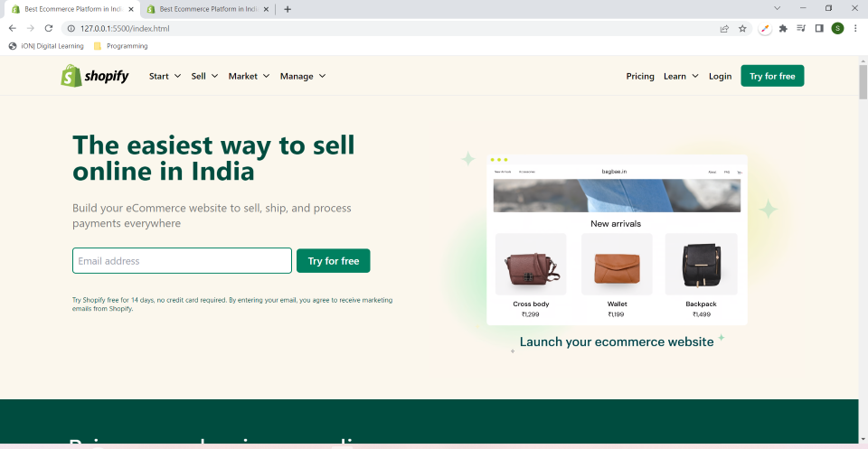Reload the current page

(49, 28)
